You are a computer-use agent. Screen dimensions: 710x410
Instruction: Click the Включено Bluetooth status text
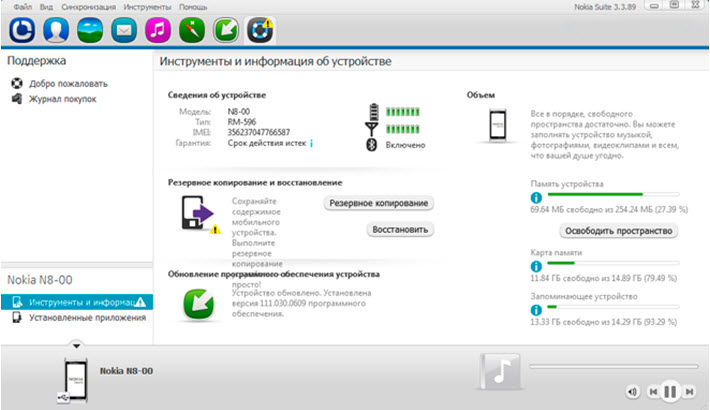coord(405,145)
